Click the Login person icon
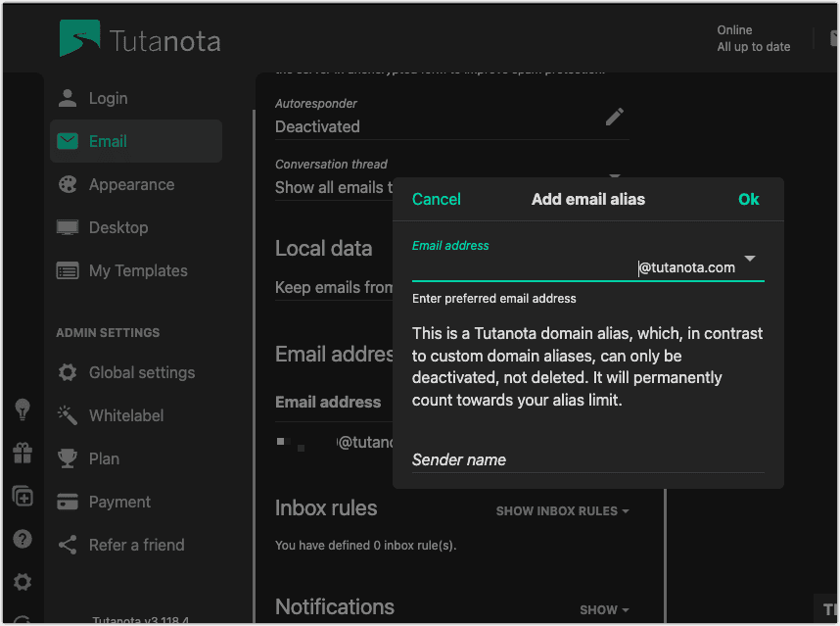Screen dimensions: 840x626 tap(68, 98)
